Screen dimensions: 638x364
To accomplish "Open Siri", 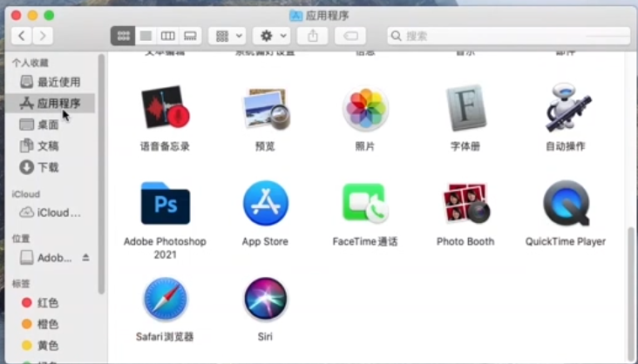I will 265,299.
